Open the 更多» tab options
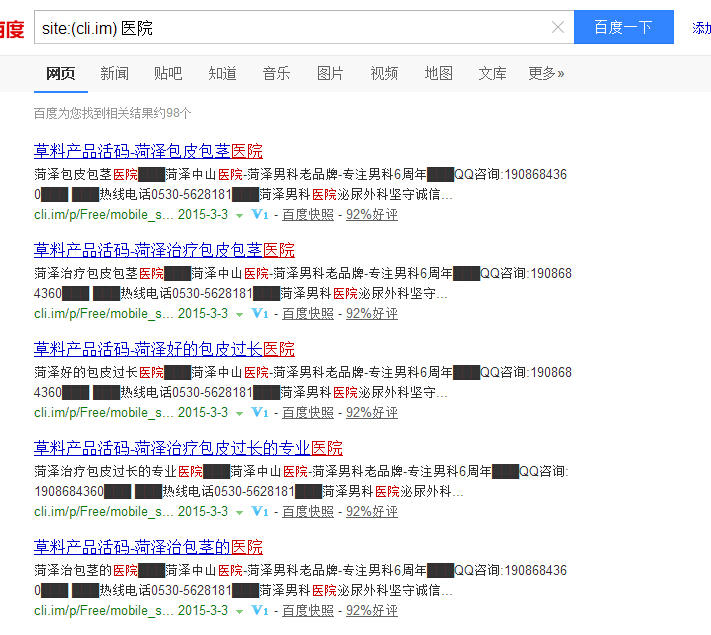This screenshot has width=711, height=635. click(x=546, y=73)
